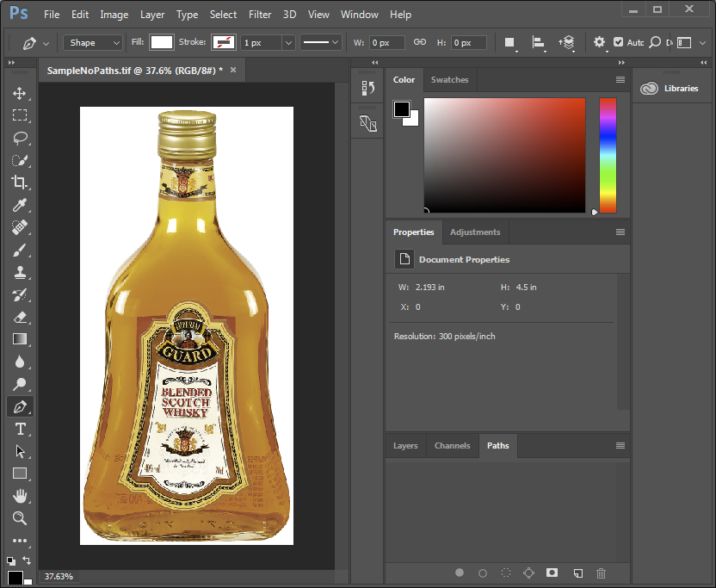Click the shape width W field
This screenshot has width=716, height=588.
(x=386, y=42)
